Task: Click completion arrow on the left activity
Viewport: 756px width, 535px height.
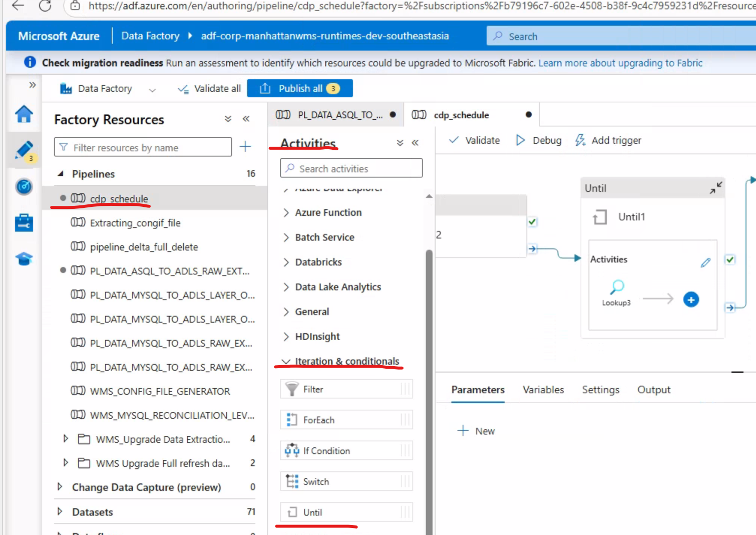Action: coord(532,248)
